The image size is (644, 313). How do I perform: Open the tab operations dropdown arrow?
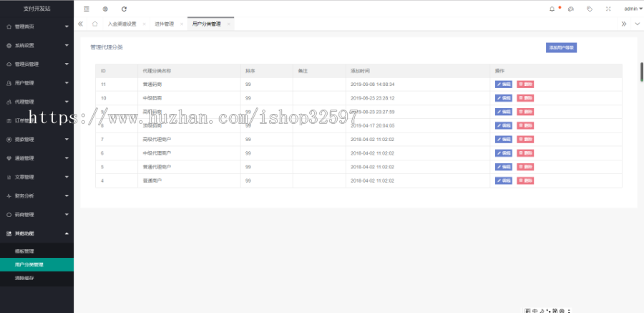pos(638,24)
